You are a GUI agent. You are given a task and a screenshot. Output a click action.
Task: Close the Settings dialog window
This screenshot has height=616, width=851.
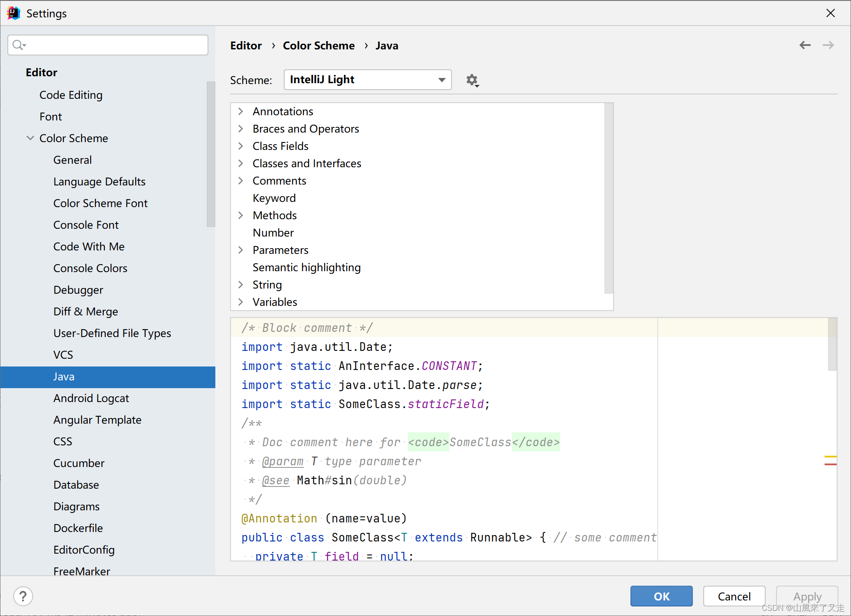[x=830, y=13]
